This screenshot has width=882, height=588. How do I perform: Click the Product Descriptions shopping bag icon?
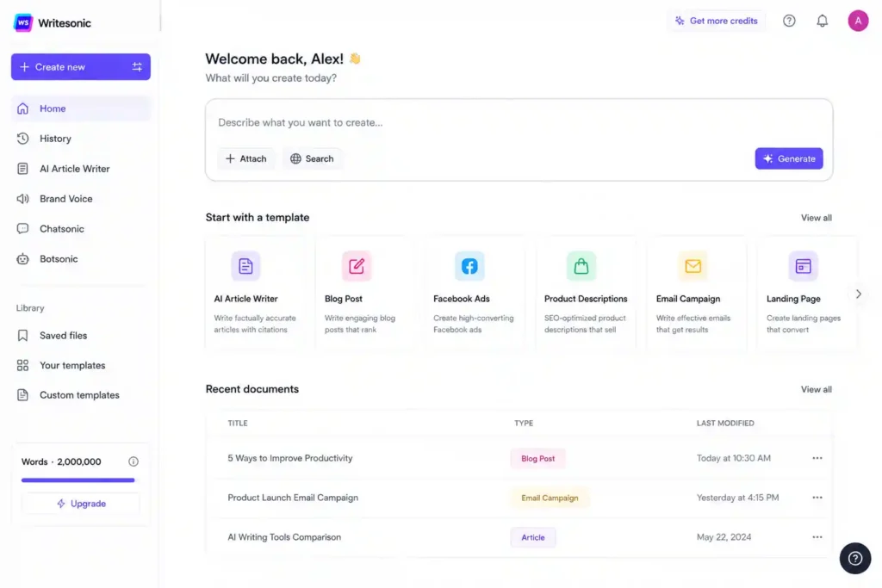pyautogui.click(x=581, y=266)
